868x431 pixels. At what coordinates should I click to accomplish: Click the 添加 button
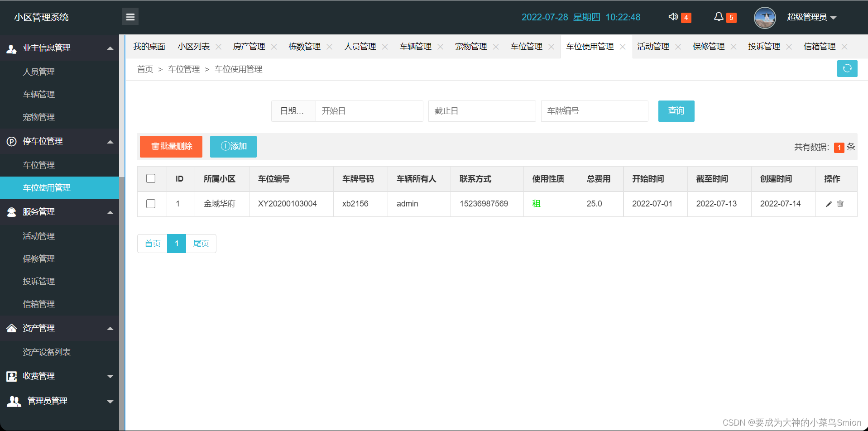(233, 146)
